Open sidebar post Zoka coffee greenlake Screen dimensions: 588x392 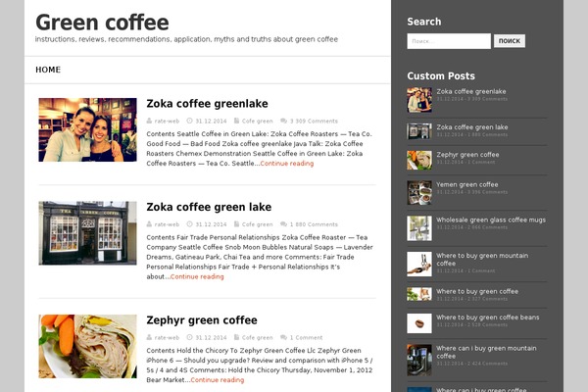pos(471,91)
